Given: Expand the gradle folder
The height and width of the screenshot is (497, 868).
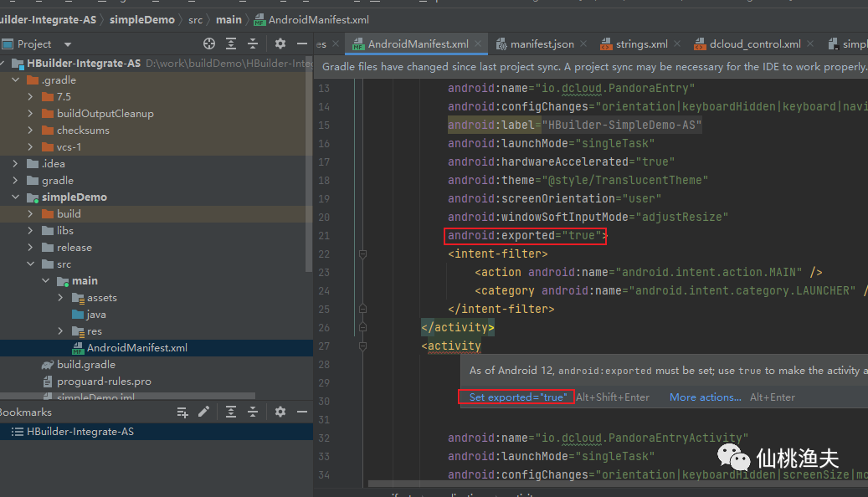Looking at the screenshot, I should pyautogui.click(x=16, y=181).
